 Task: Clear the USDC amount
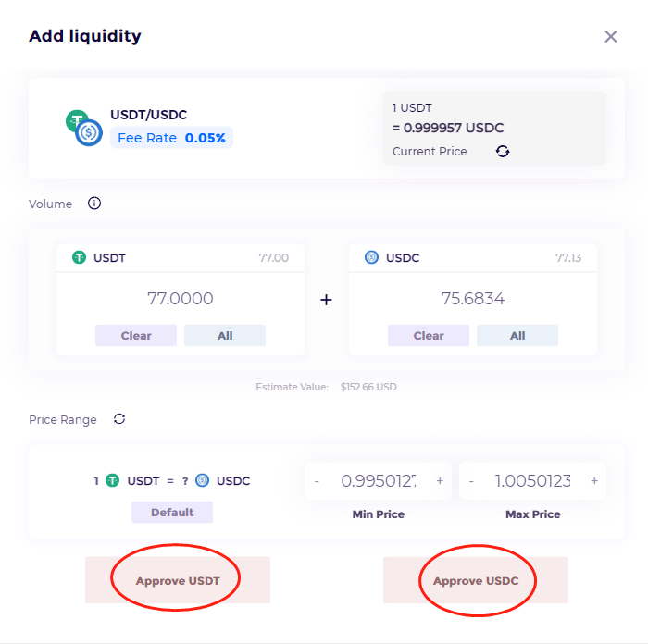coord(429,335)
